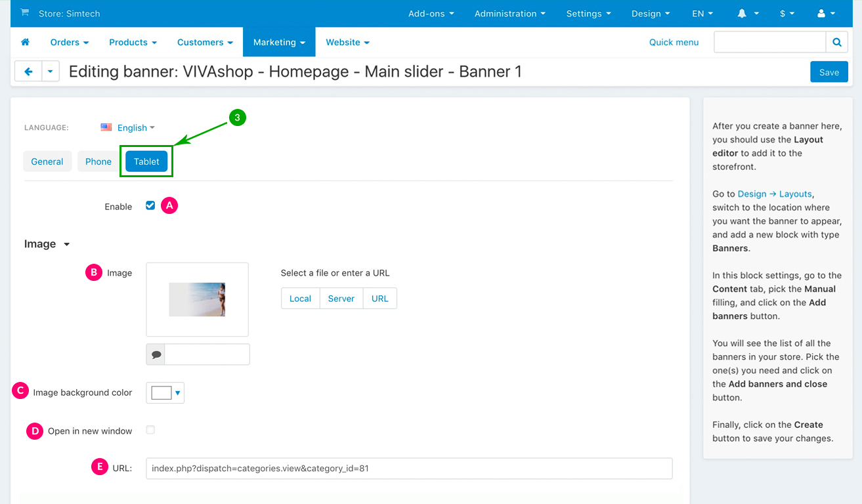The height and width of the screenshot is (504, 862).
Task: Follow the Design → Layouts link
Action: pyautogui.click(x=775, y=194)
